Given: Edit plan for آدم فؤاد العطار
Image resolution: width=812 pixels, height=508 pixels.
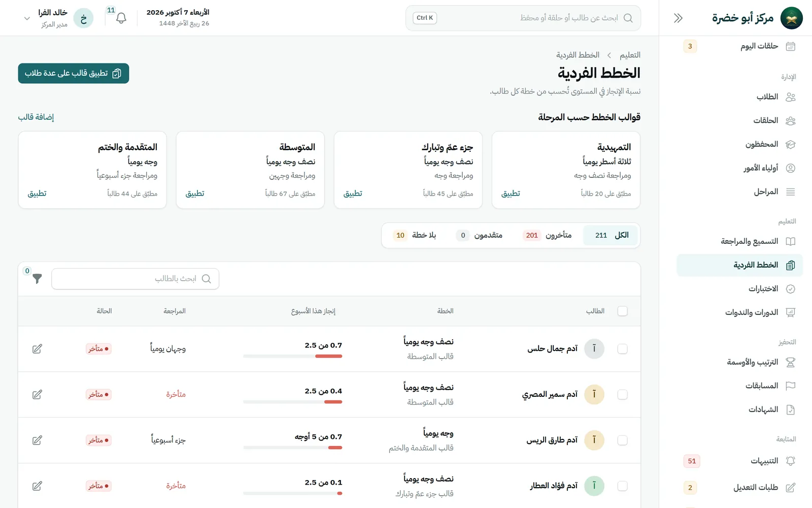Looking at the screenshot, I should tap(37, 486).
